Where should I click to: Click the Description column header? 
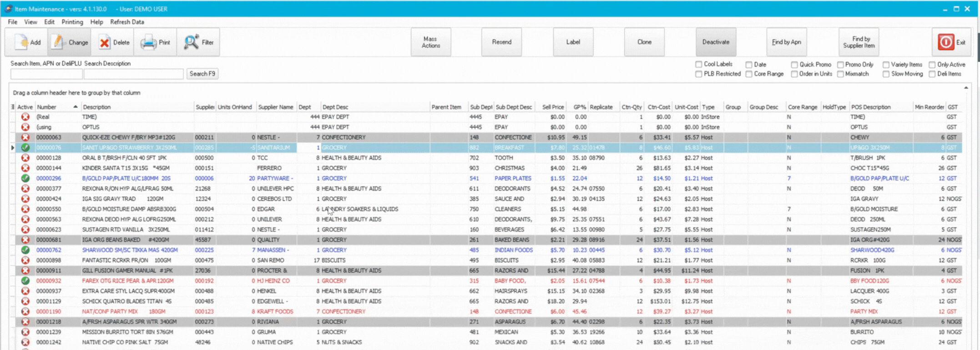(x=137, y=107)
